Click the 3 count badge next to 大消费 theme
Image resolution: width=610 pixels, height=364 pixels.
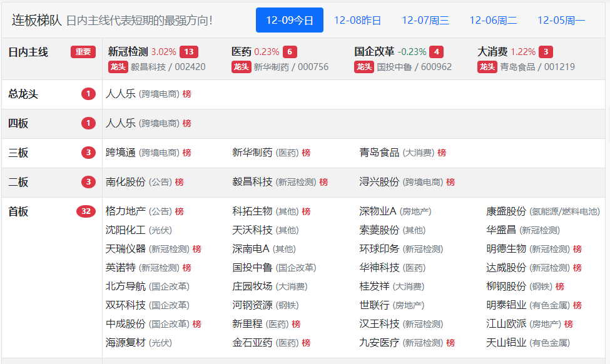point(546,52)
